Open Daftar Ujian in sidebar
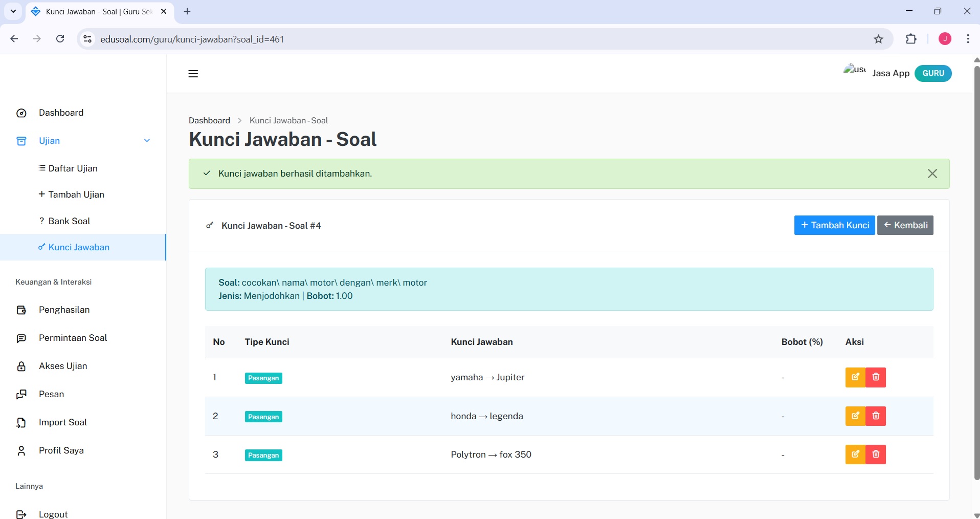 pyautogui.click(x=73, y=168)
